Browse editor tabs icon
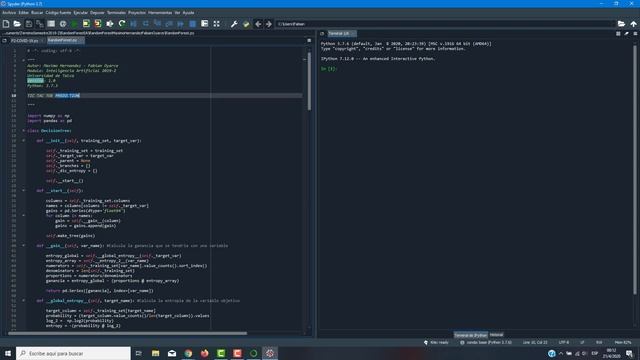Viewport: 640px width, 360px height. coord(4,40)
